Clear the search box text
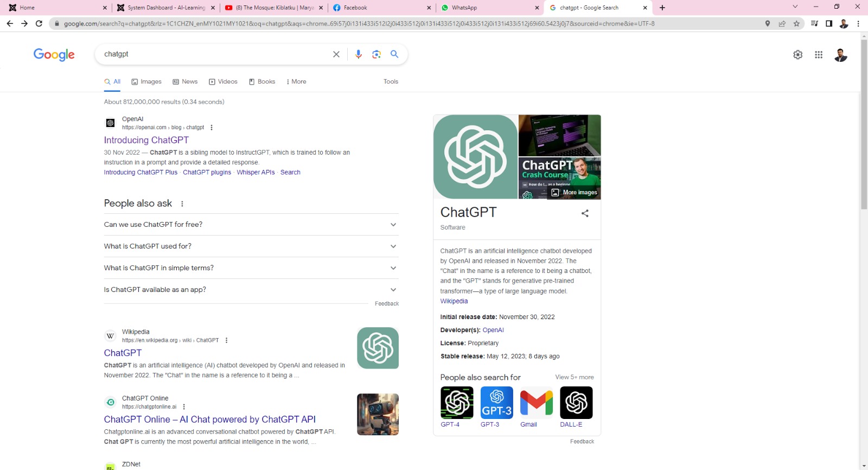This screenshot has height=470, width=868. pyautogui.click(x=336, y=54)
